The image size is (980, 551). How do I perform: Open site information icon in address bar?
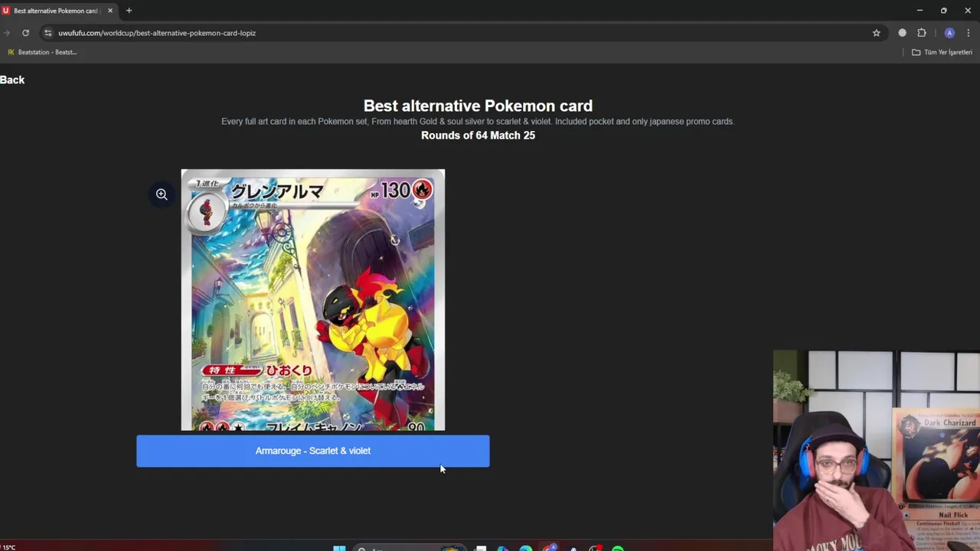(x=47, y=33)
